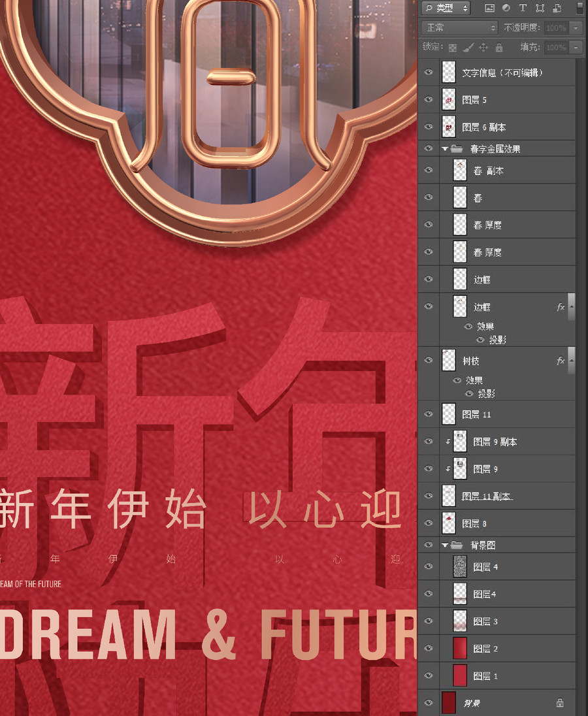The width and height of the screenshot is (588, 716).
Task: Click the lock all padlock icon beside 锁定
Action: [499, 48]
